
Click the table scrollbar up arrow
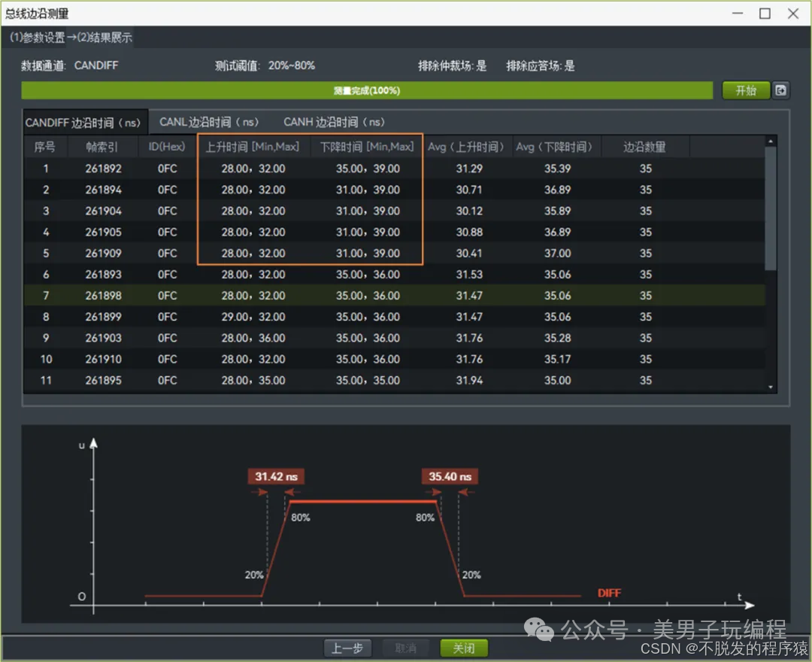pos(770,141)
